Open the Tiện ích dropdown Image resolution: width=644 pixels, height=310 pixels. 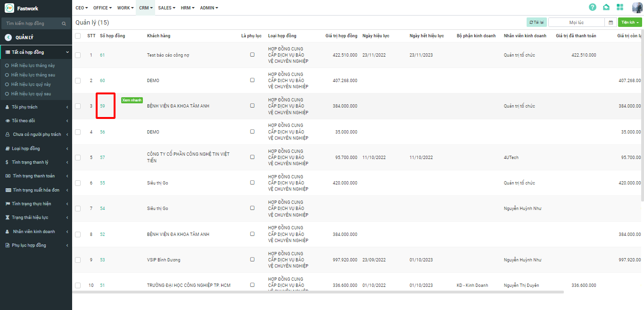tap(630, 22)
